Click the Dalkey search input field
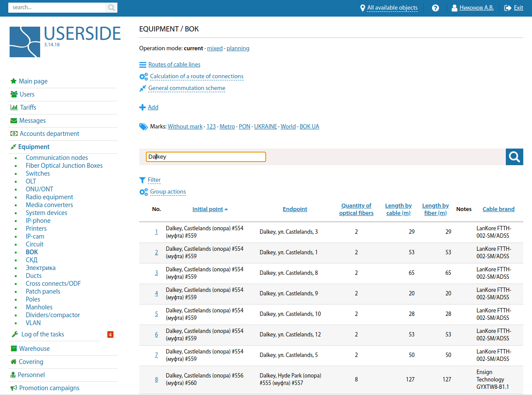The width and height of the screenshot is (532, 395). pyautogui.click(x=206, y=157)
